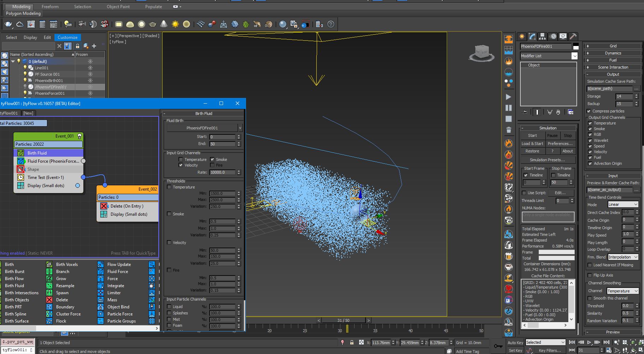
Task: Click the Rate input field 10000.0
Action: pos(222,172)
